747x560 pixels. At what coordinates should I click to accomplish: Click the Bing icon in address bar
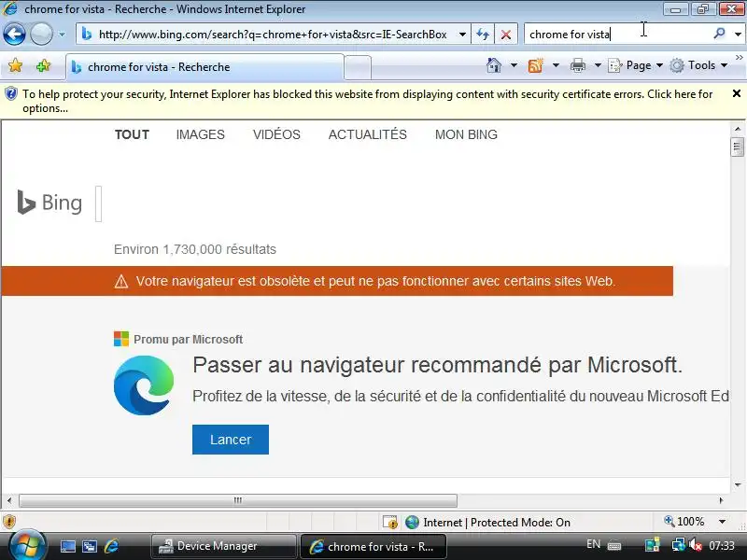coord(86,35)
